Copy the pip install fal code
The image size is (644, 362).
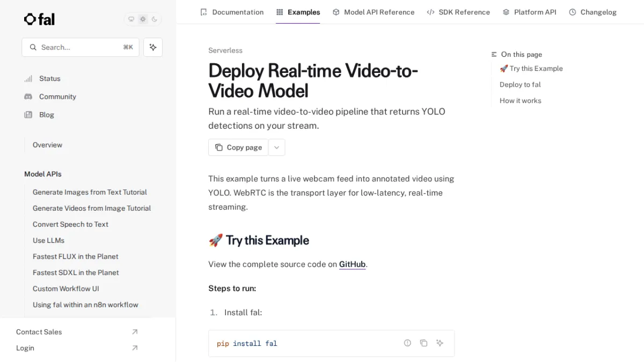[423, 343]
